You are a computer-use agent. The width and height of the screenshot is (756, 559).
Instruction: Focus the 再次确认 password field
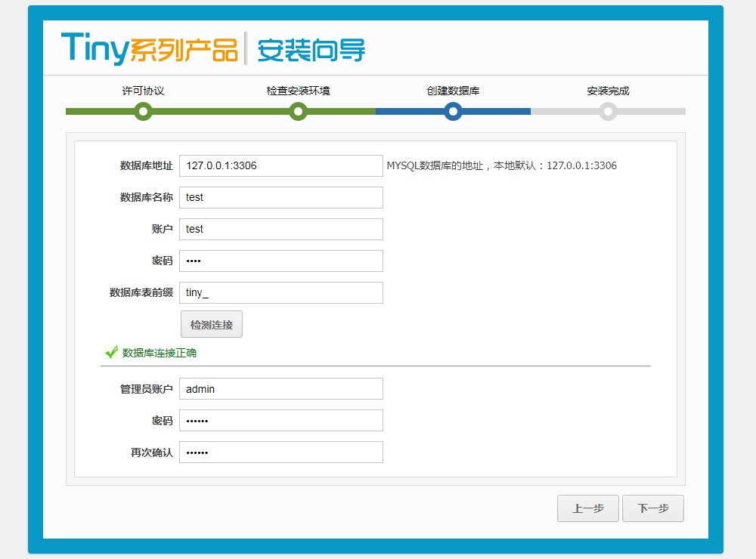[x=281, y=452]
